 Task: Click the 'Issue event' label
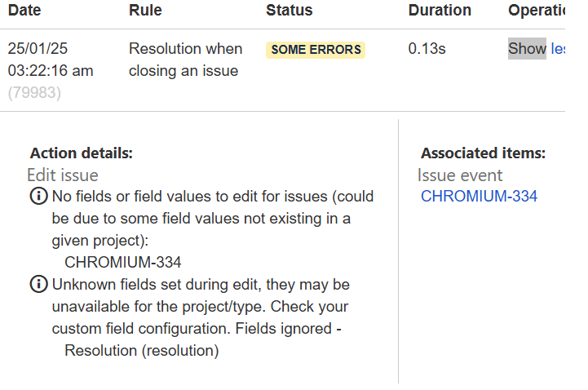point(460,175)
